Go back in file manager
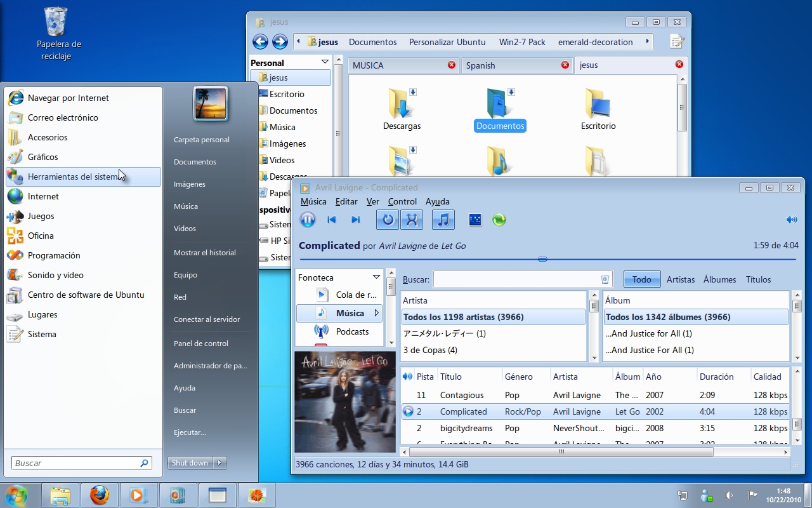 pyautogui.click(x=260, y=42)
